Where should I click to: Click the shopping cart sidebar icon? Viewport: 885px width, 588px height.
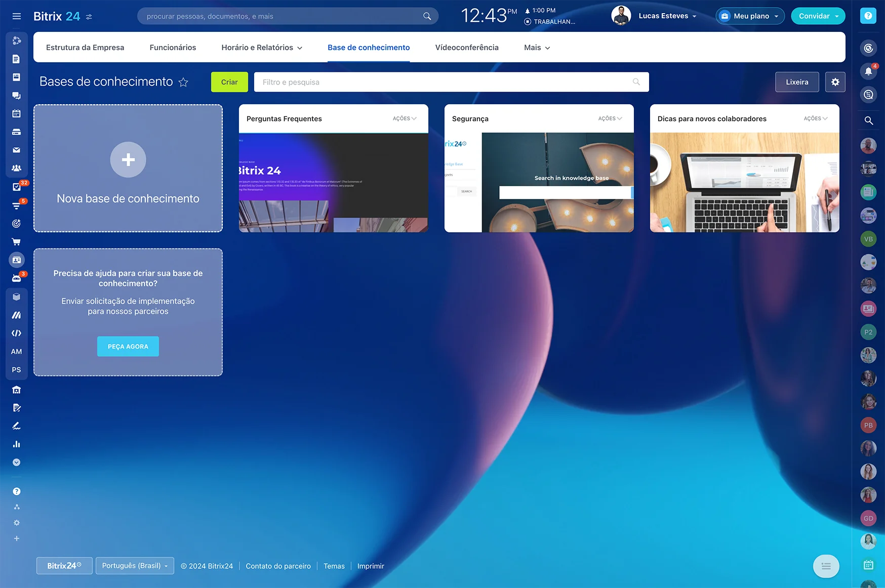tap(17, 242)
